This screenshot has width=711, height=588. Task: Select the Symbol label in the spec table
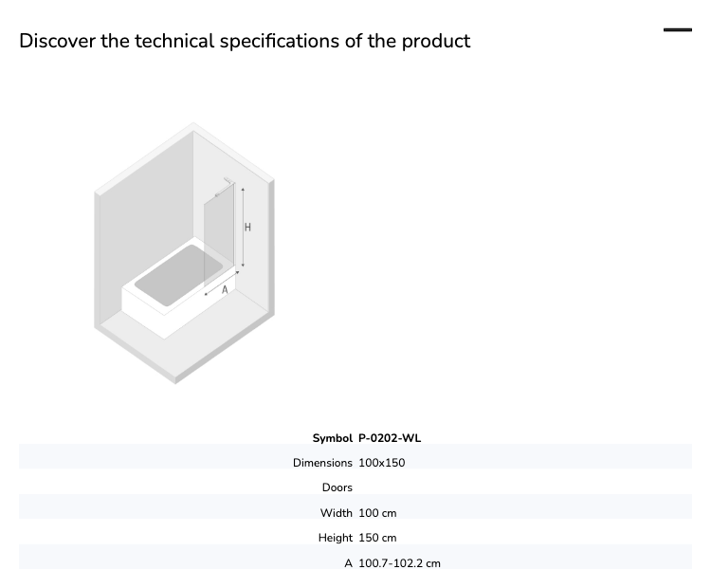pos(333,438)
